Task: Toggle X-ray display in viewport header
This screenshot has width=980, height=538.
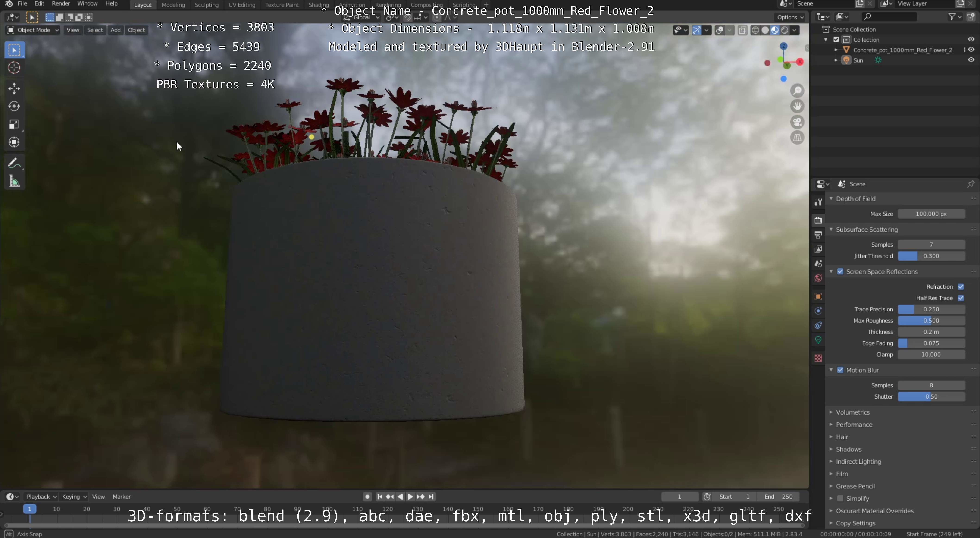Action: (x=742, y=30)
